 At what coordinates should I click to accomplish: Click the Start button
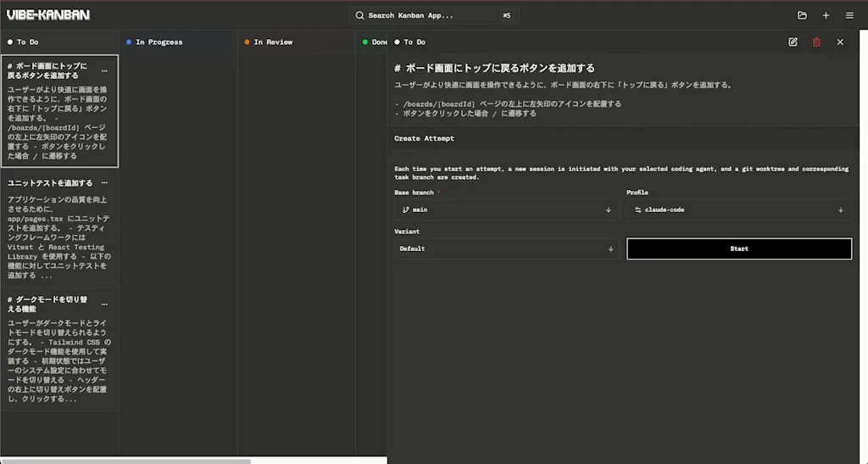[x=739, y=249]
